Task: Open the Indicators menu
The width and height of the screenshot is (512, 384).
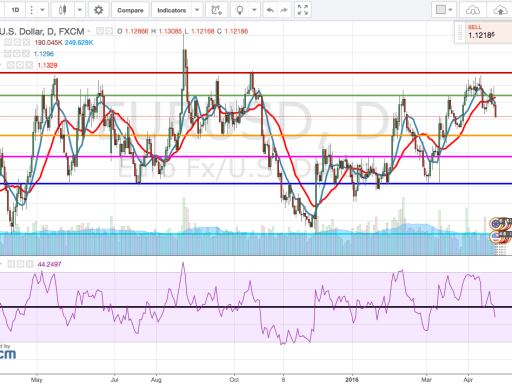Action: [172, 10]
